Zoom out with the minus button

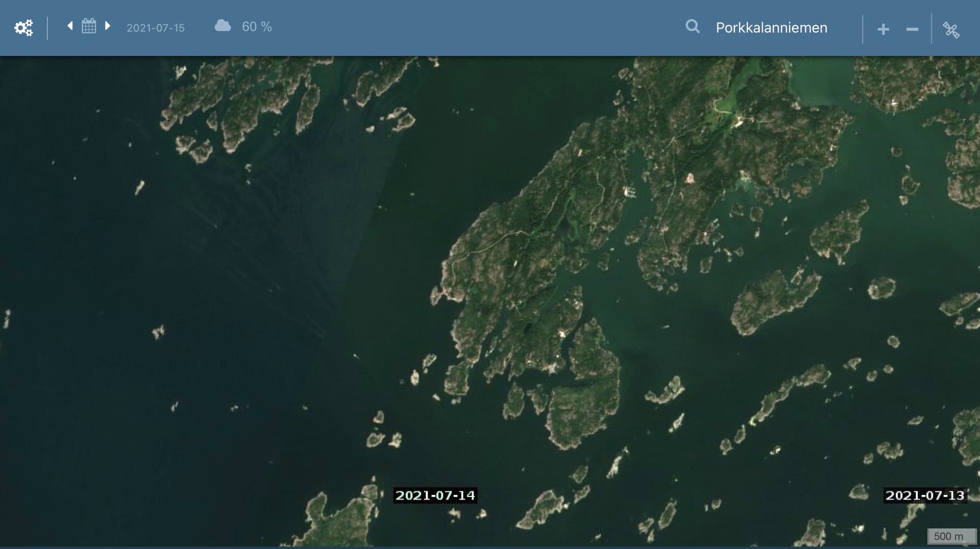pyautogui.click(x=912, y=30)
